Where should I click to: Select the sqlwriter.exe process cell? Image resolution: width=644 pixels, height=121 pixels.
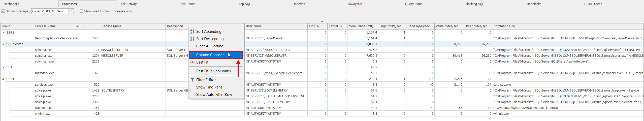click(57, 62)
